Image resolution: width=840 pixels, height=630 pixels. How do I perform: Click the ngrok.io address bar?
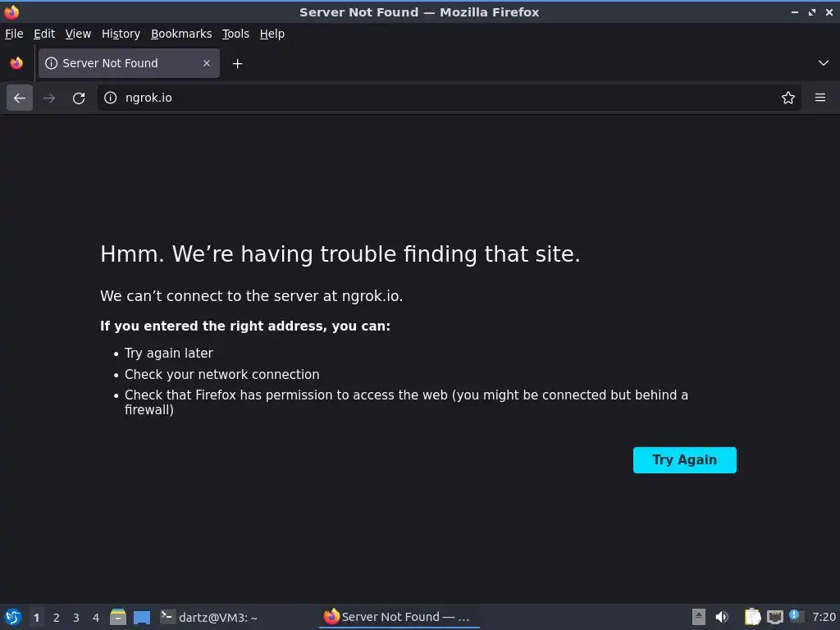pos(449,98)
